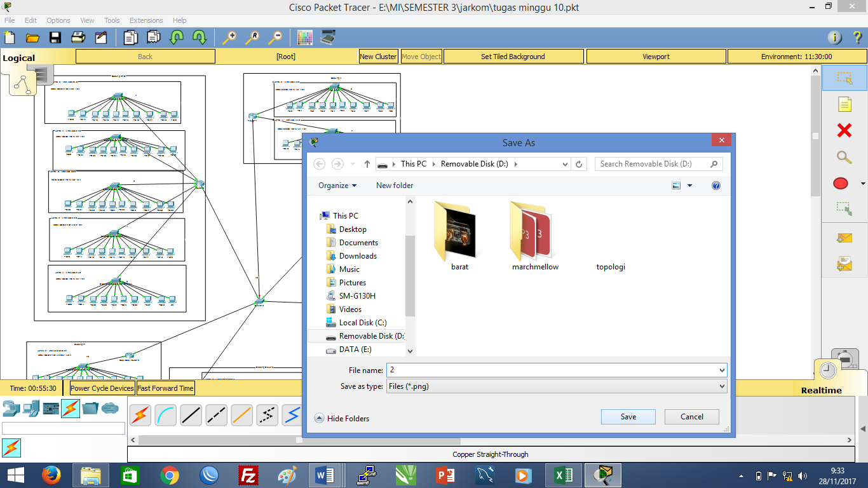Screen dimensions: 868x488
Task: Click the Open file toolbar icon
Action: coord(32,37)
